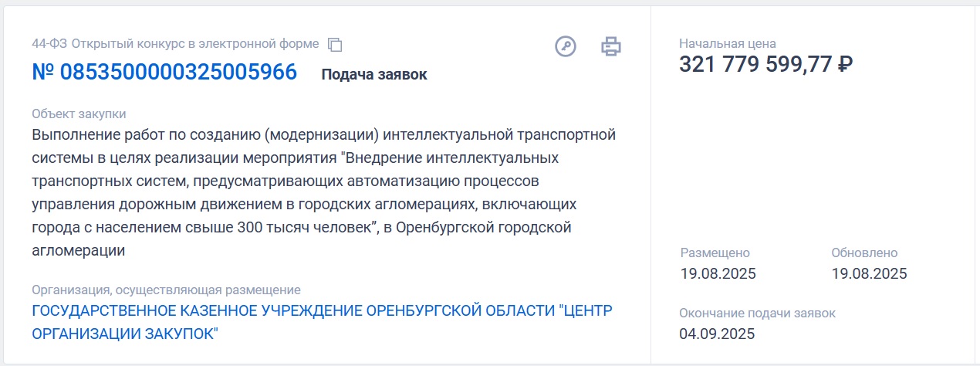Screen dimensions: 980x366
Task: Click the ruble sign in the price
Action: pyautogui.click(x=844, y=65)
